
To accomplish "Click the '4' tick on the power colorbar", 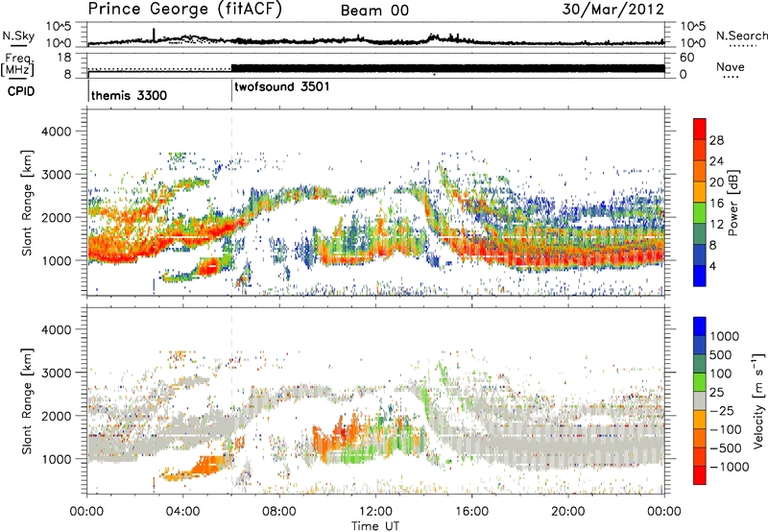I will pos(712,266).
